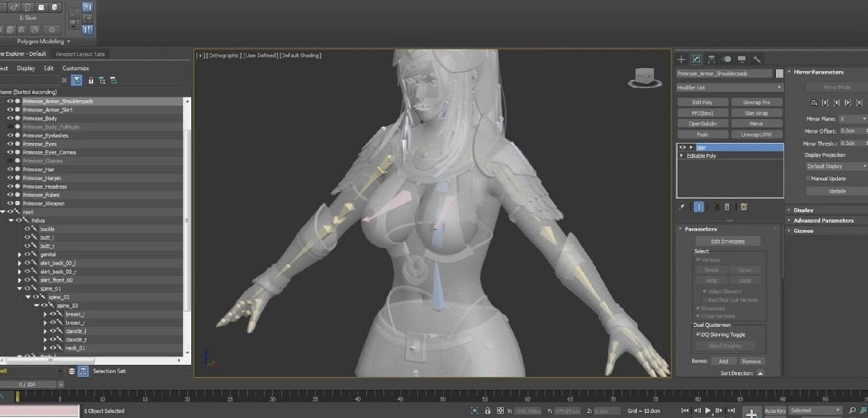Toggle Skin modifier eye icon in stack
This screenshot has width=868, height=418.
683,147
